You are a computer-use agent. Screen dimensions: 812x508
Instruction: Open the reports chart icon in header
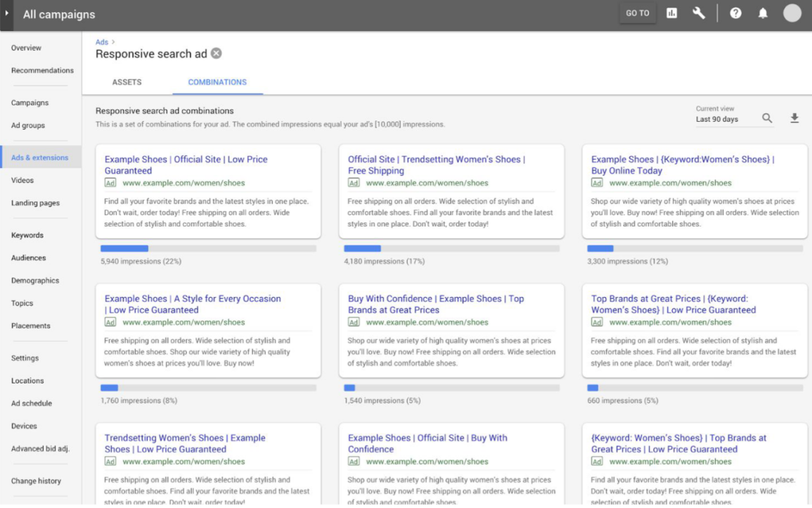coord(671,13)
